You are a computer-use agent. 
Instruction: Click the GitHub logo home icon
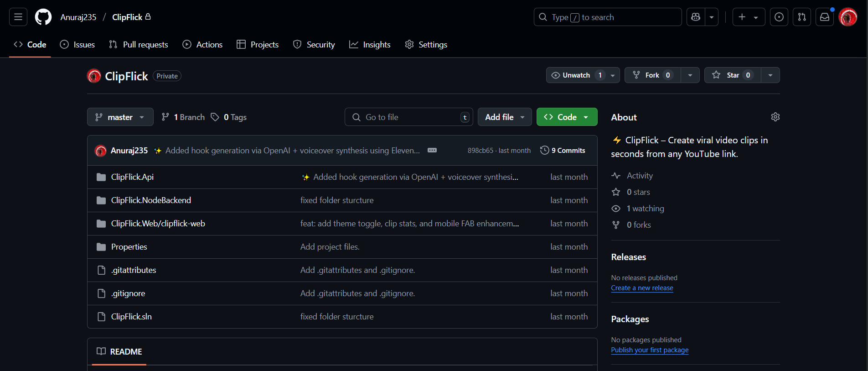point(43,17)
